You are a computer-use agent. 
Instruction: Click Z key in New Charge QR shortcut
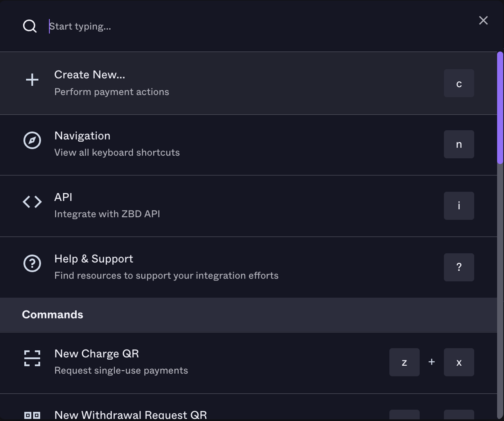(x=404, y=362)
